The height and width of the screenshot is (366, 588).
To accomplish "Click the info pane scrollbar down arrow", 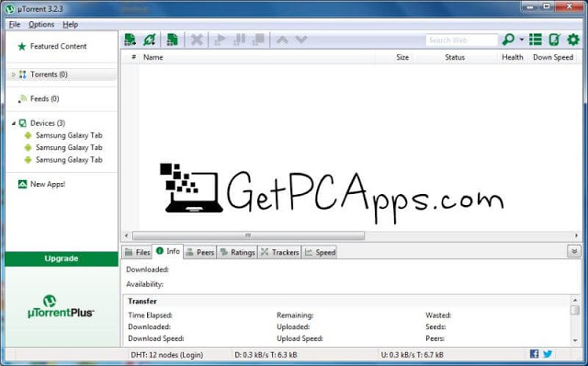I will click(575, 340).
